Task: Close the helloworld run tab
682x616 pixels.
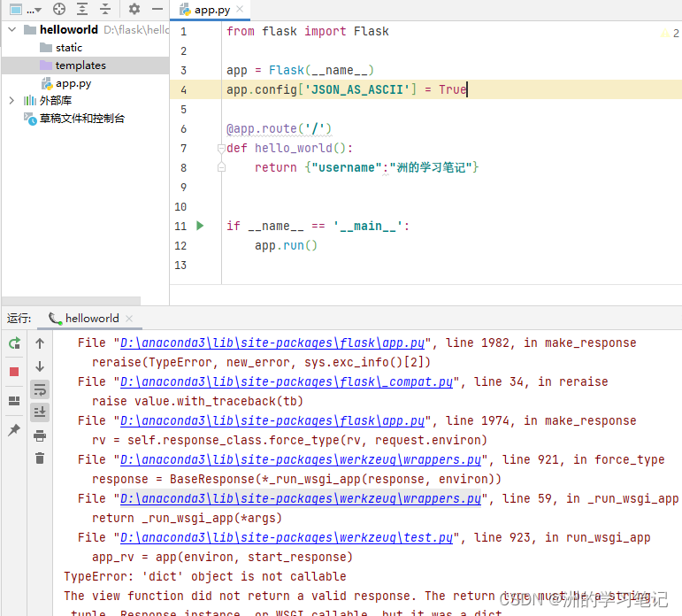Action: pos(129,319)
